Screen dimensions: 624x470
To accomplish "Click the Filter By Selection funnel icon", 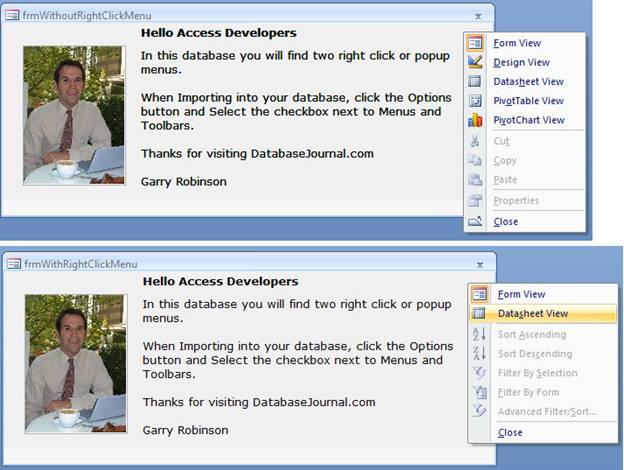I will pyautogui.click(x=480, y=373).
